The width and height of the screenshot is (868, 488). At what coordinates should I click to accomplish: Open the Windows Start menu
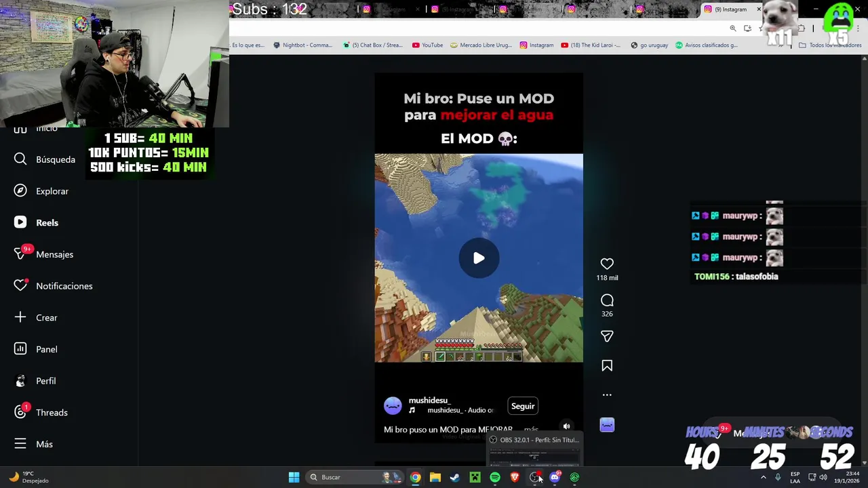pyautogui.click(x=294, y=477)
